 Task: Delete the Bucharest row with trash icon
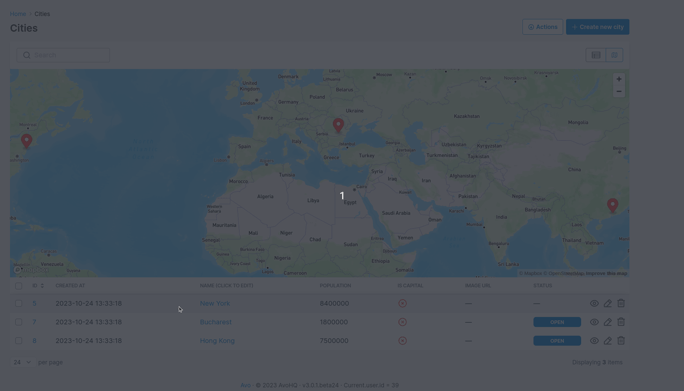(621, 322)
